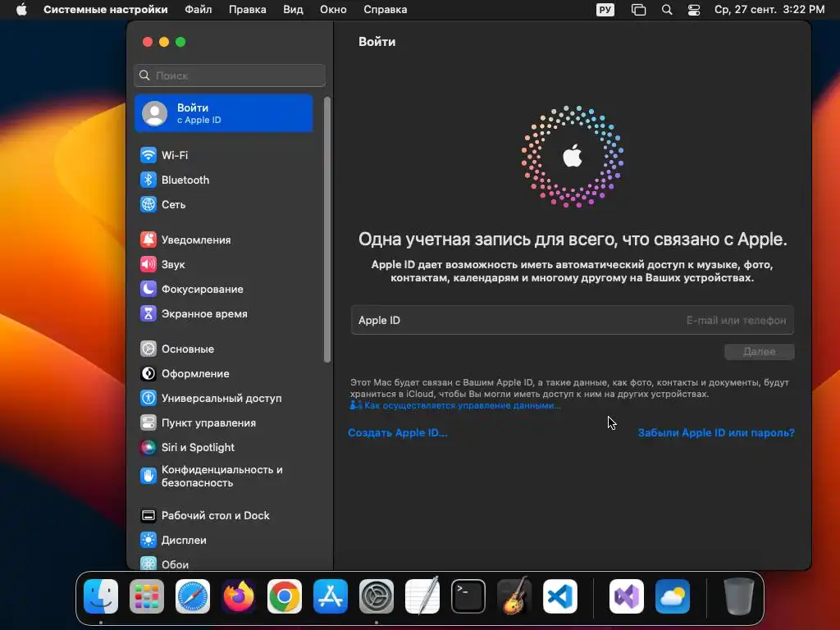Open App Store from the Dock

coord(331,596)
